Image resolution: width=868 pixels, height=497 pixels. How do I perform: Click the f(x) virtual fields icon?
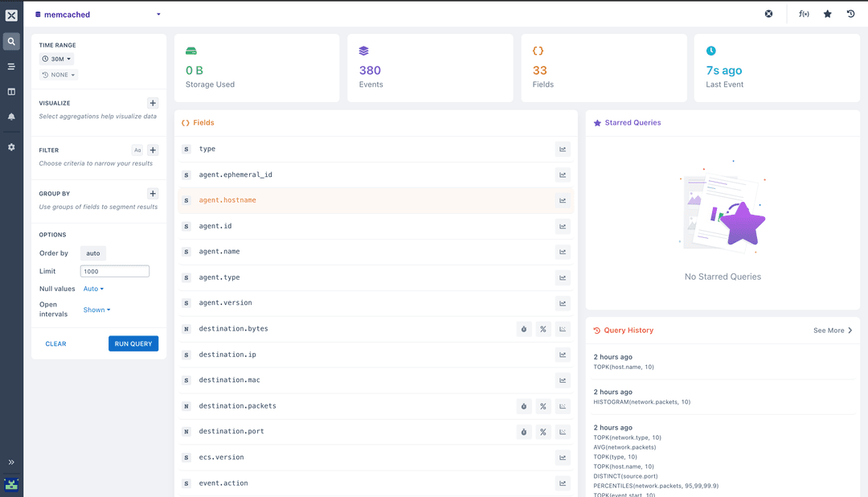click(804, 14)
